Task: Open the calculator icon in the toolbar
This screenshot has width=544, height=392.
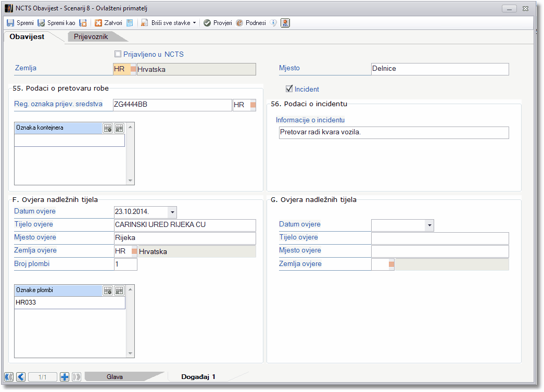Action: click(x=130, y=23)
